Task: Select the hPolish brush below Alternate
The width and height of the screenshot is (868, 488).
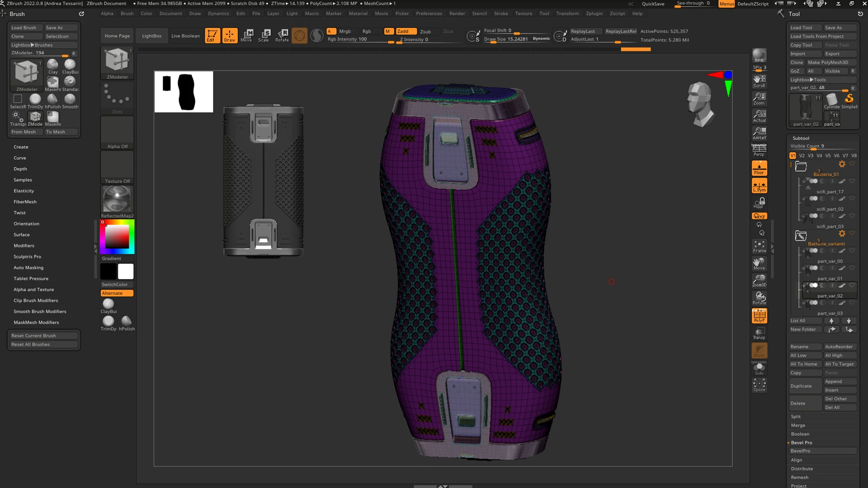Action: [x=127, y=323]
